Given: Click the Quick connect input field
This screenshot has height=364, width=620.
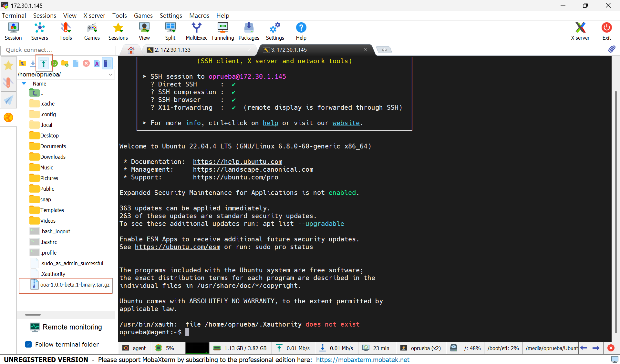Looking at the screenshot, I should tap(58, 50).
